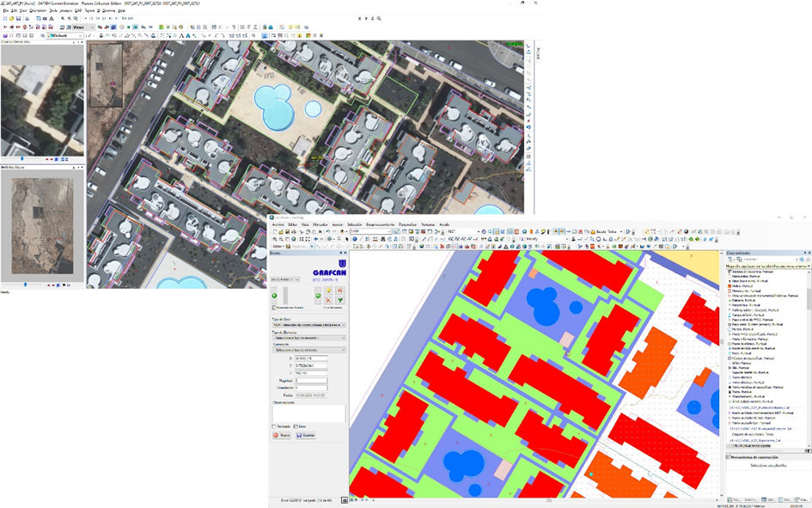Viewport: 812px width, 508px height.
Task: Open Editor dropdown menu in ArcMap
Action: (x=278, y=247)
